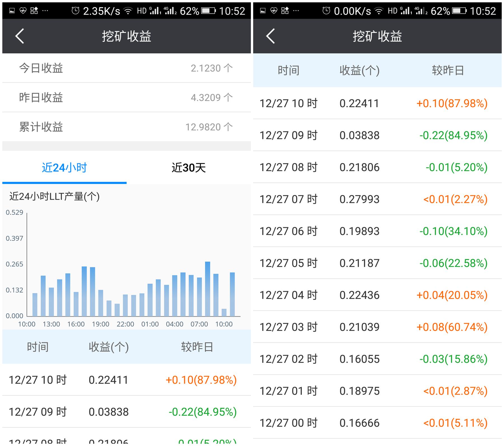The height and width of the screenshot is (446, 504).
Task: Tap Wi-Fi icon right of 2.35K/s speed
Action: pyautogui.click(x=128, y=11)
